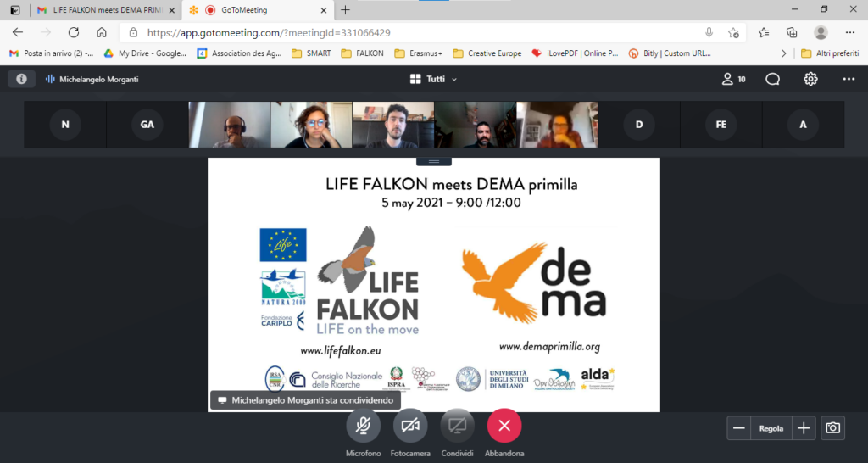Click the www.demaprimilla.org text on slide
The width and height of the screenshot is (868, 463).
(x=549, y=347)
